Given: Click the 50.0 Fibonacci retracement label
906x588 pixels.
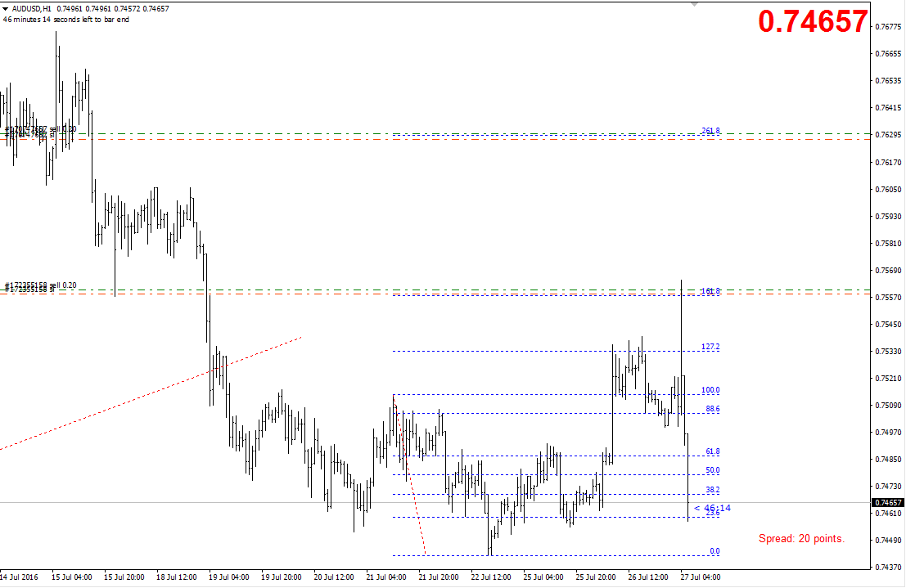Looking at the screenshot, I should (712, 470).
